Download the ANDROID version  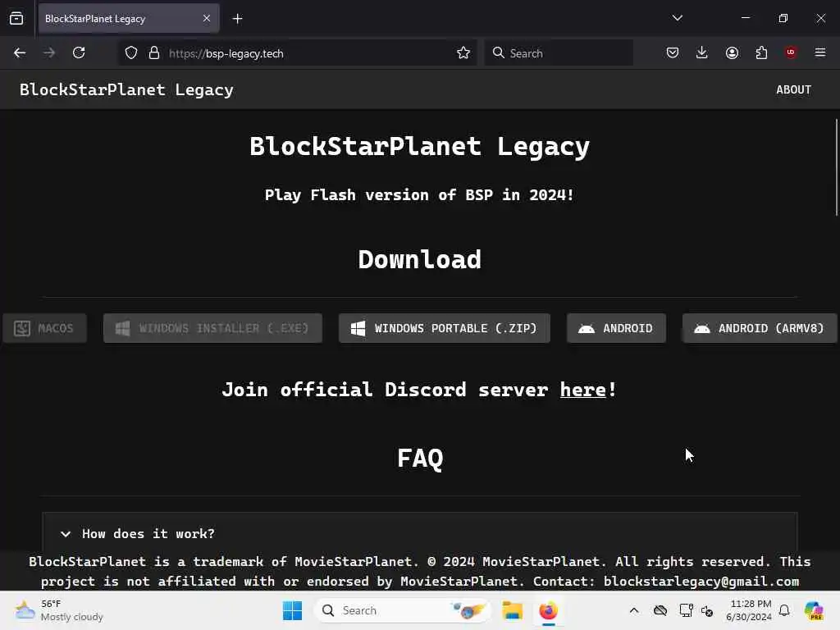point(616,328)
